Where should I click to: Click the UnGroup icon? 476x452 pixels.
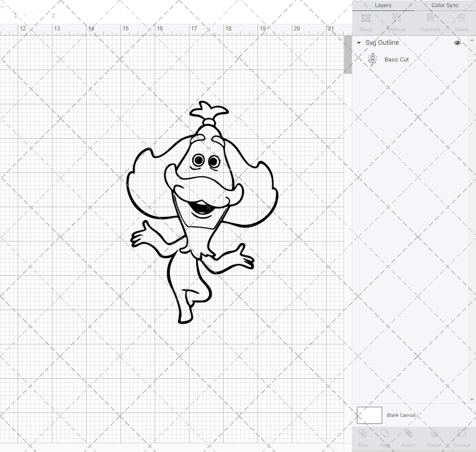[396, 20]
